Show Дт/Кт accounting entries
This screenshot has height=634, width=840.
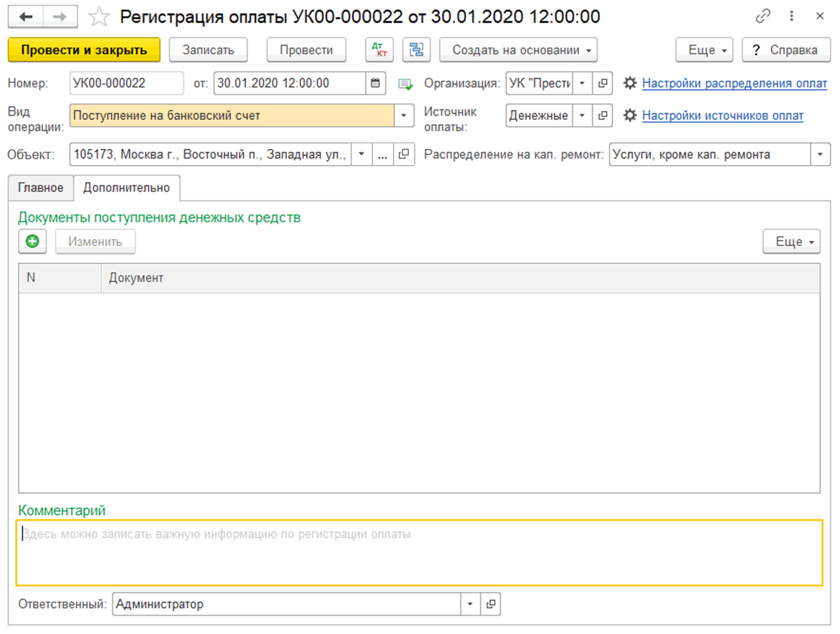tap(379, 50)
